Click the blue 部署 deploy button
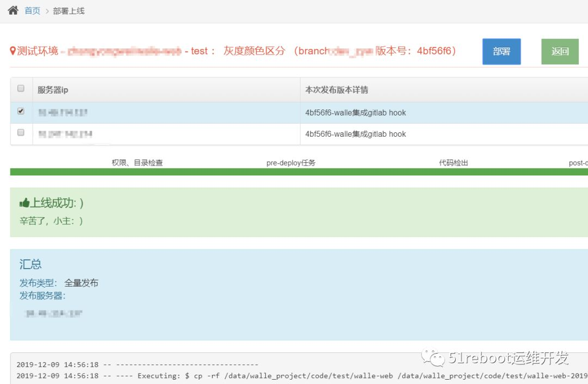 click(501, 51)
